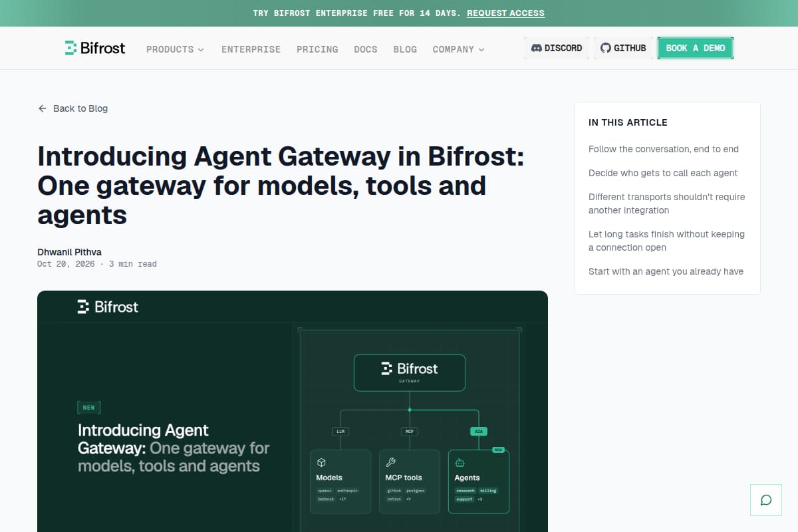Expand the Company dropdown menu
The image size is (798, 532).
click(458, 49)
